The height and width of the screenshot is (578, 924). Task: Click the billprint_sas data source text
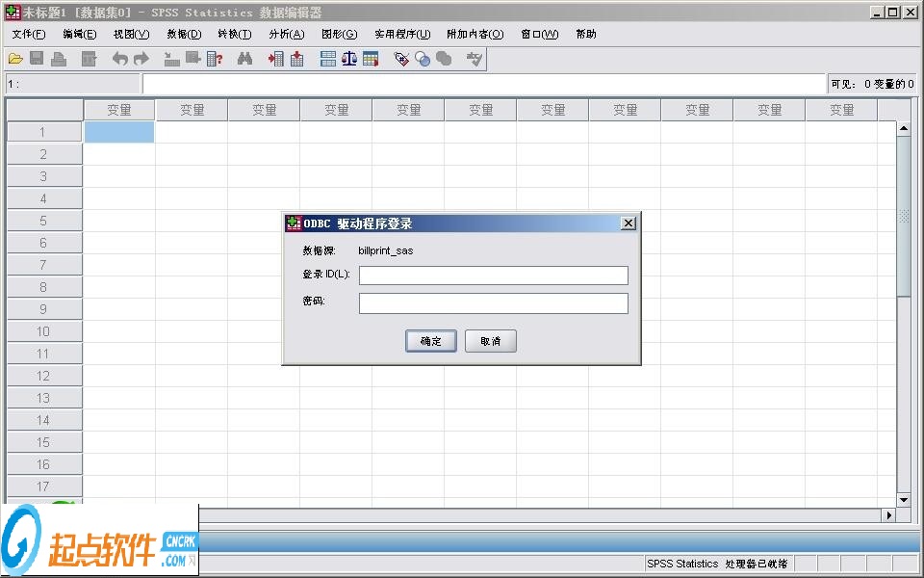385,250
